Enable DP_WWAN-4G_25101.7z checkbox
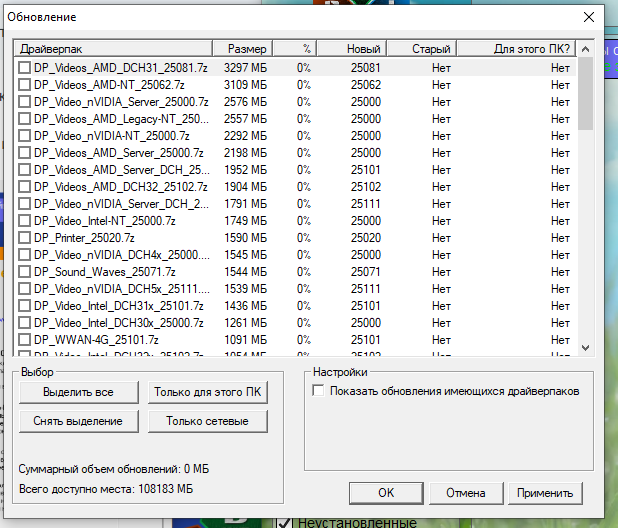This screenshot has width=618, height=528. coord(24,339)
